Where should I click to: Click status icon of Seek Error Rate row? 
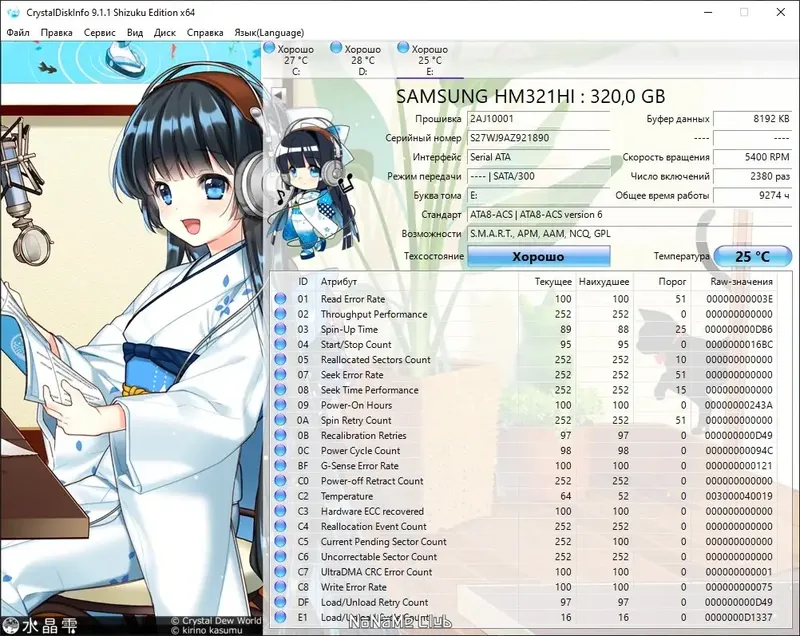click(x=280, y=375)
